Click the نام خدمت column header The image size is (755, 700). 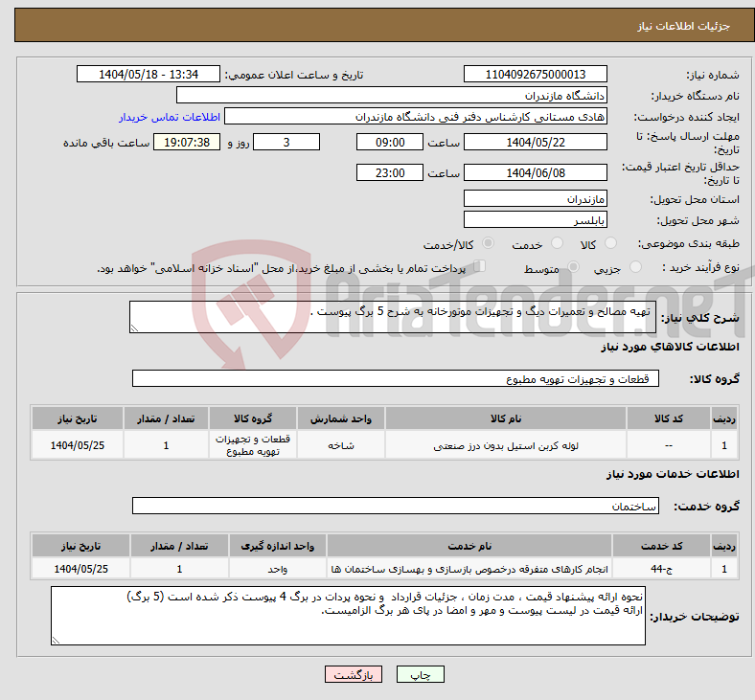pyautogui.click(x=469, y=546)
